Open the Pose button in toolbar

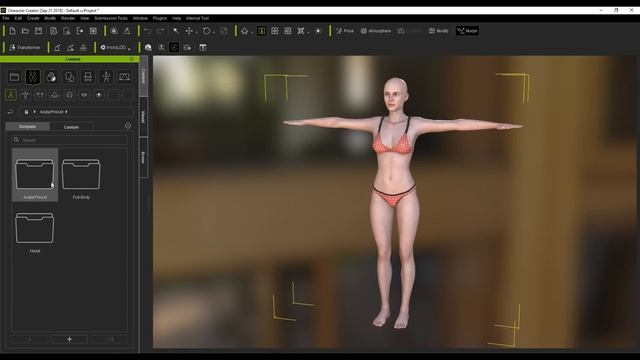tap(345, 31)
